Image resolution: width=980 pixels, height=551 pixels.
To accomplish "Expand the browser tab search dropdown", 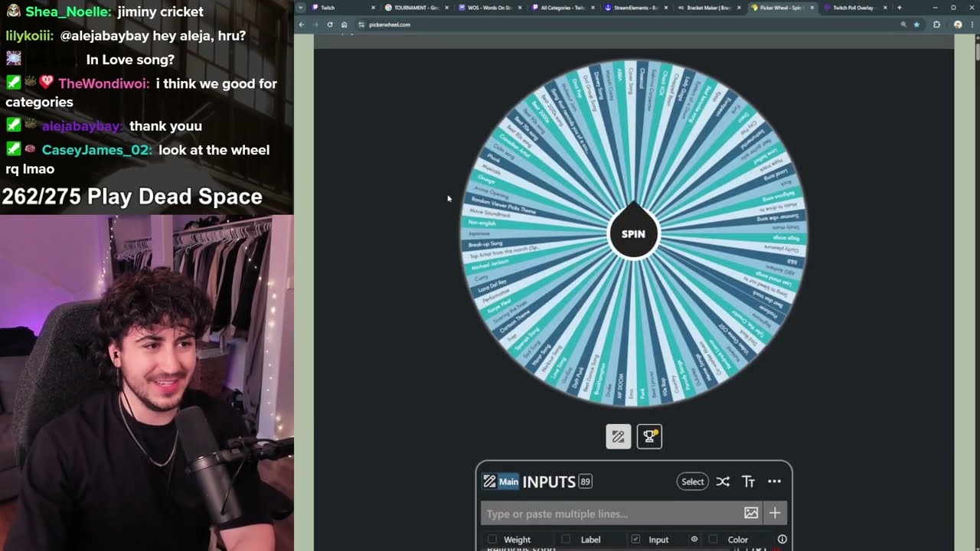I will 300,8.
